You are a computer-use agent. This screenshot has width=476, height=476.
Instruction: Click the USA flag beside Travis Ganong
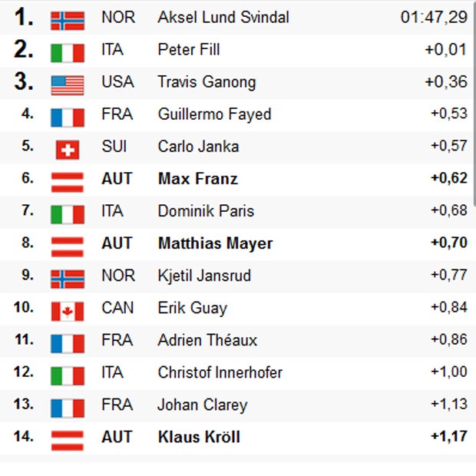pyautogui.click(x=68, y=84)
